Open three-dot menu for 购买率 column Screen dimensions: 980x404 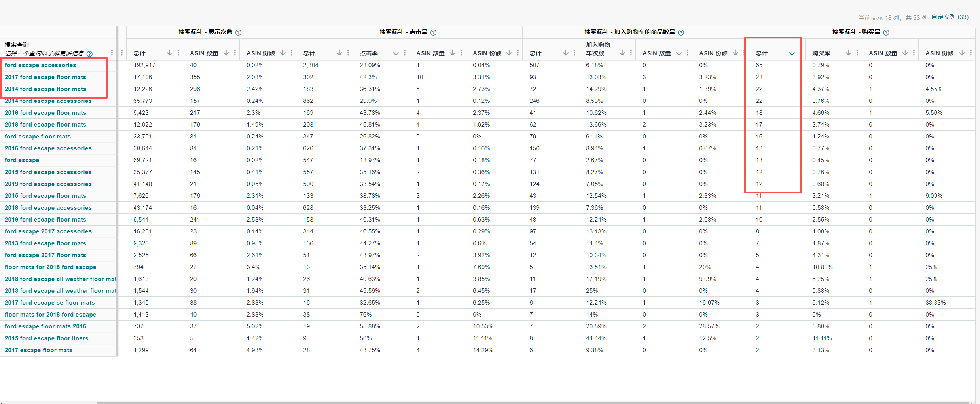[857, 53]
